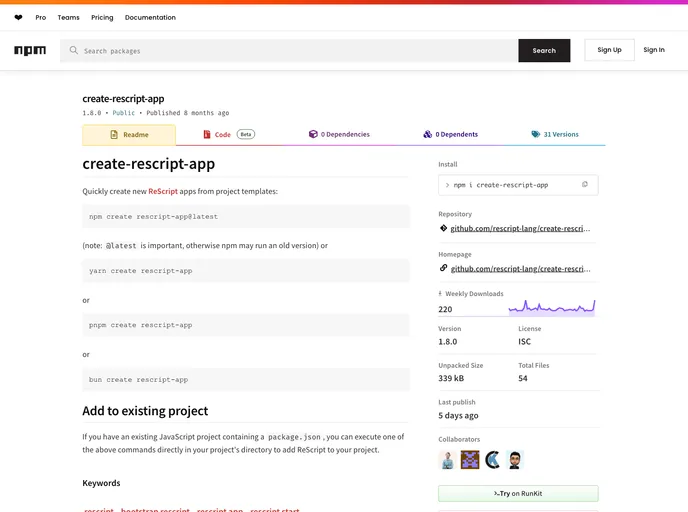Click the search magnifier icon

click(x=74, y=50)
